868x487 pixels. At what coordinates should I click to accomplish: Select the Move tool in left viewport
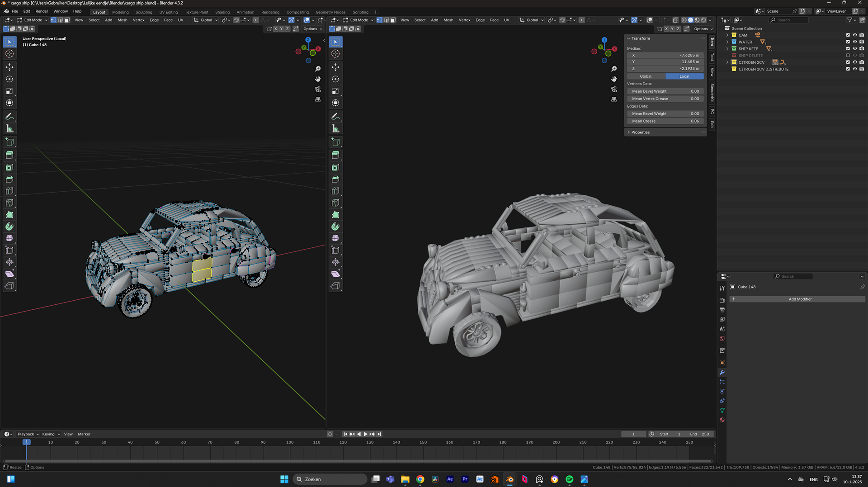tap(9, 67)
